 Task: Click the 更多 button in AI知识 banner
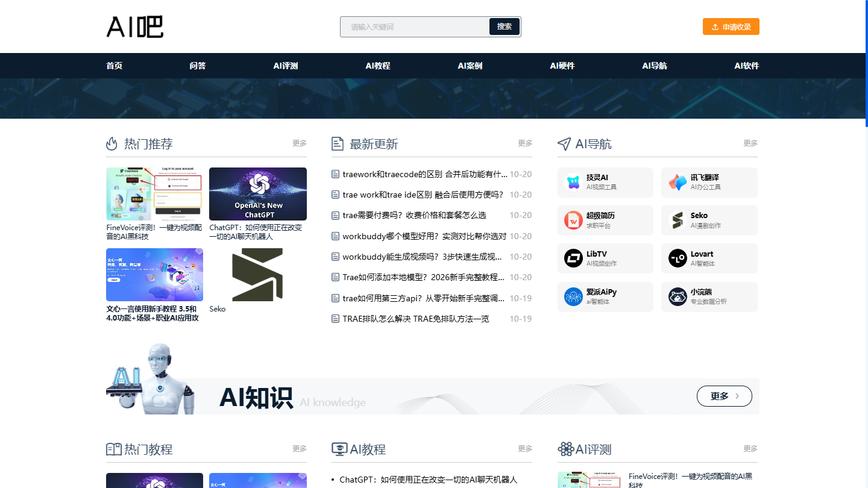pyautogui.click(x=725, y=396)
